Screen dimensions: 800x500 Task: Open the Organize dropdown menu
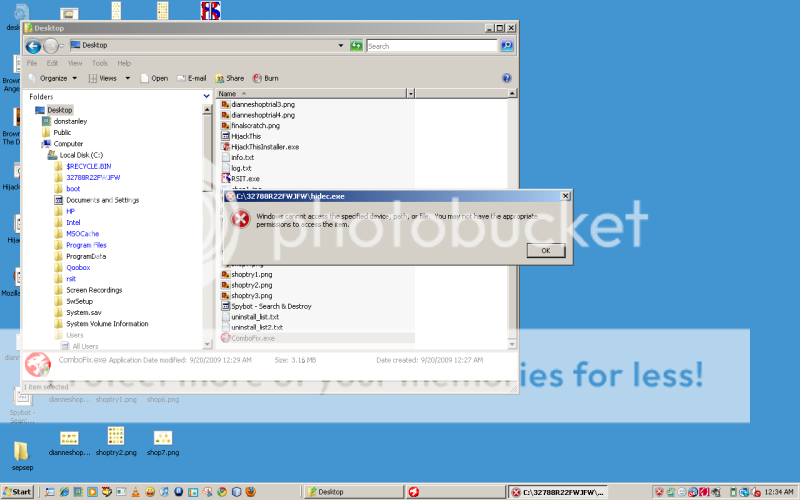tap(48, 78)
